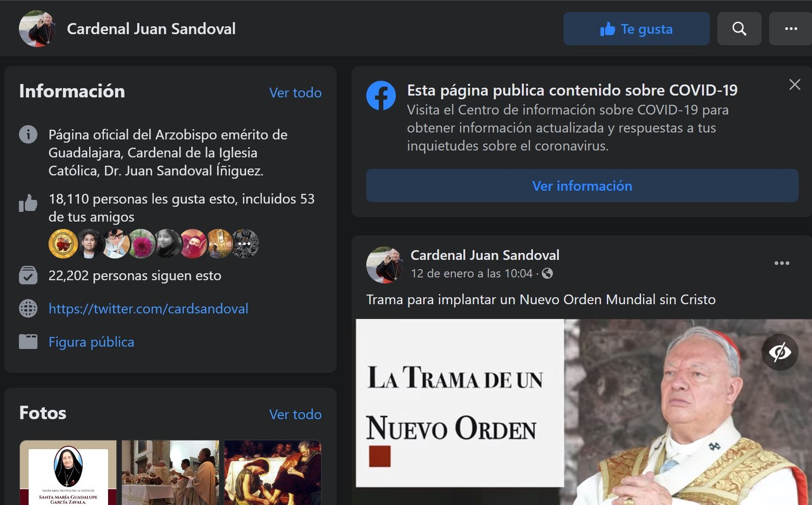The height and width of the screenshot is (505, 812).
Task: Click the post timestamp 12 de enero
Action: pos(471,274)
